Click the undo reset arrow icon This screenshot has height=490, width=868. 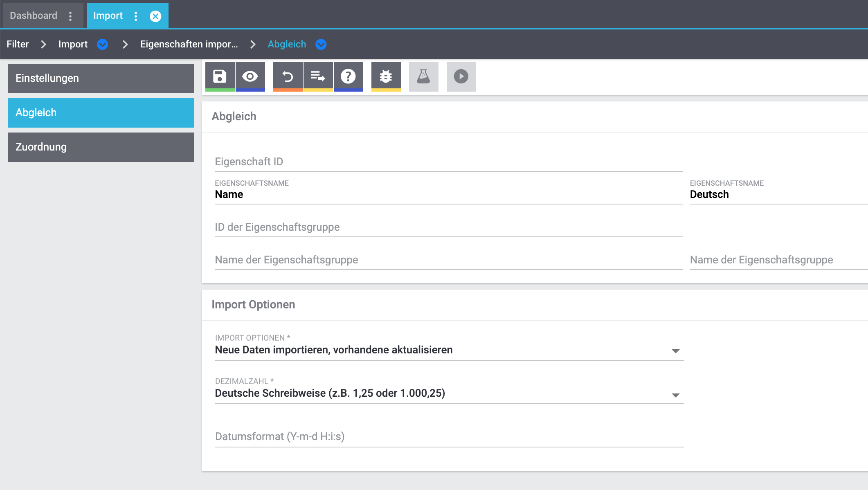click(288, 76)
